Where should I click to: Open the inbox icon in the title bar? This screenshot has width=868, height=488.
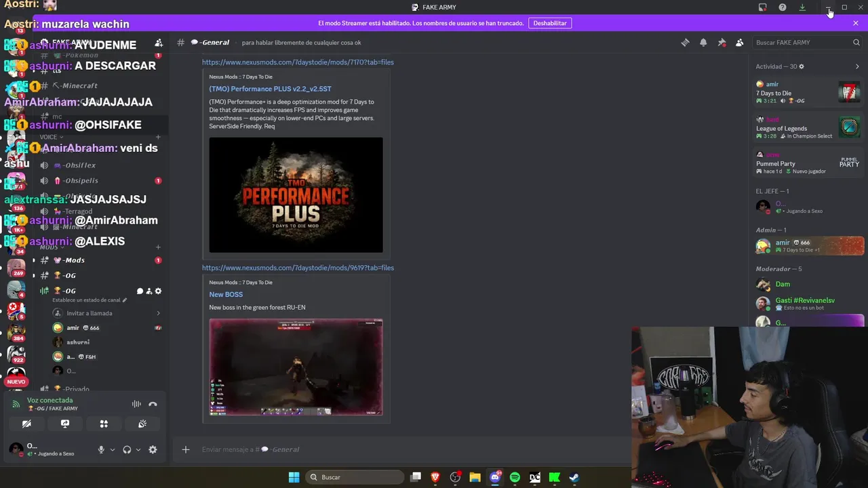[762, 7]
